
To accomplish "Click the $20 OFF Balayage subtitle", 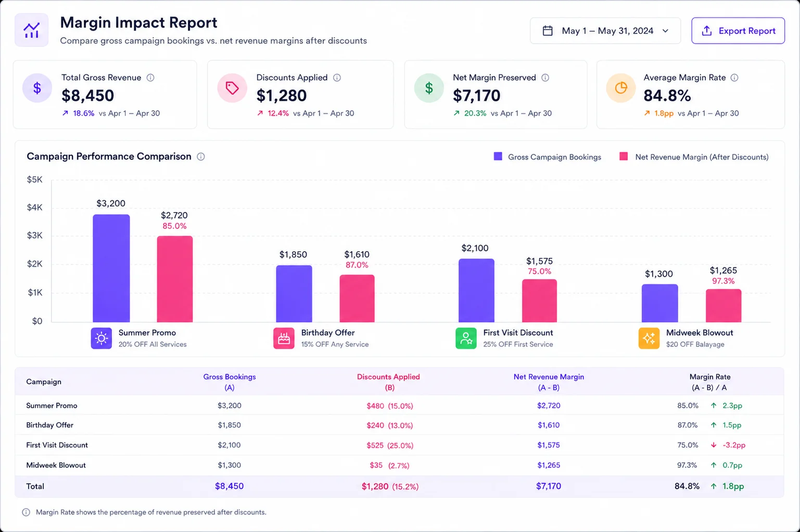I will [695, 344].
